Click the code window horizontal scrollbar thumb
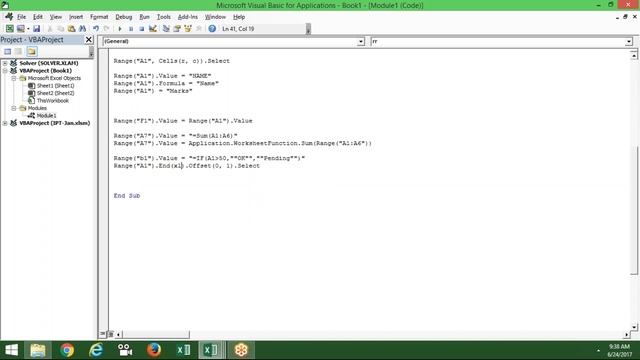The image size is (640, 360). click(156, 334)
